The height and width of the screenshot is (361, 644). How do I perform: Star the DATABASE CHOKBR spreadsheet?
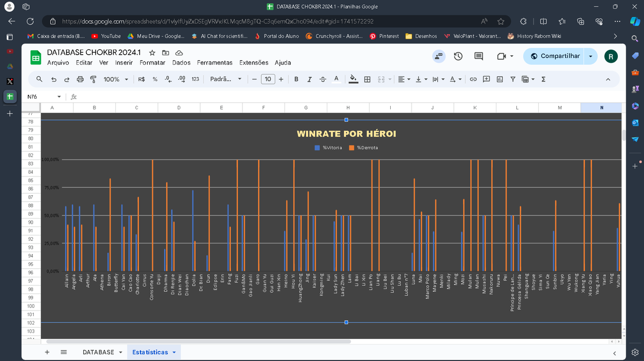(x=152, y=53)
